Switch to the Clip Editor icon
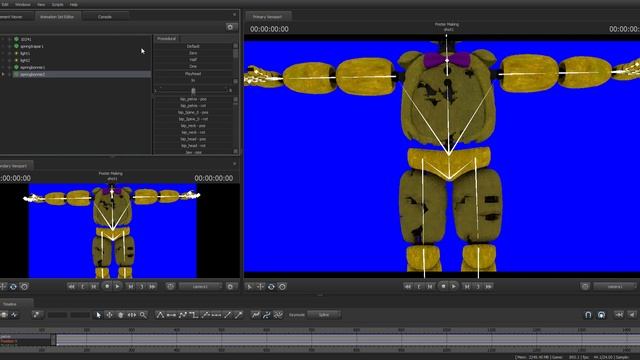The height and width of the screenshot is (360, 640). [x=4, y=315]
